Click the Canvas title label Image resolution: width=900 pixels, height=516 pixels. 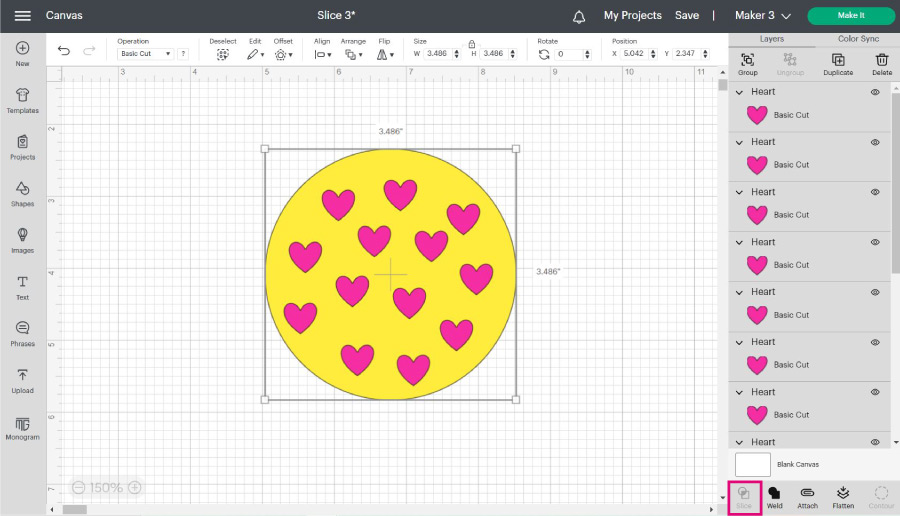(64, 15)
